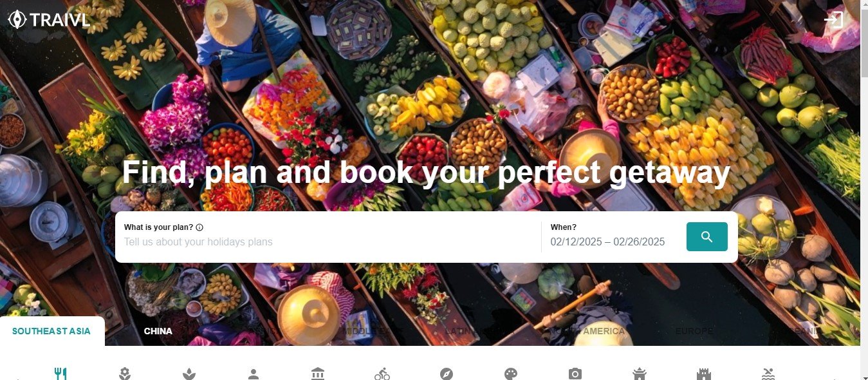Show info tooltip beside What is your plan

click(199, 227)
